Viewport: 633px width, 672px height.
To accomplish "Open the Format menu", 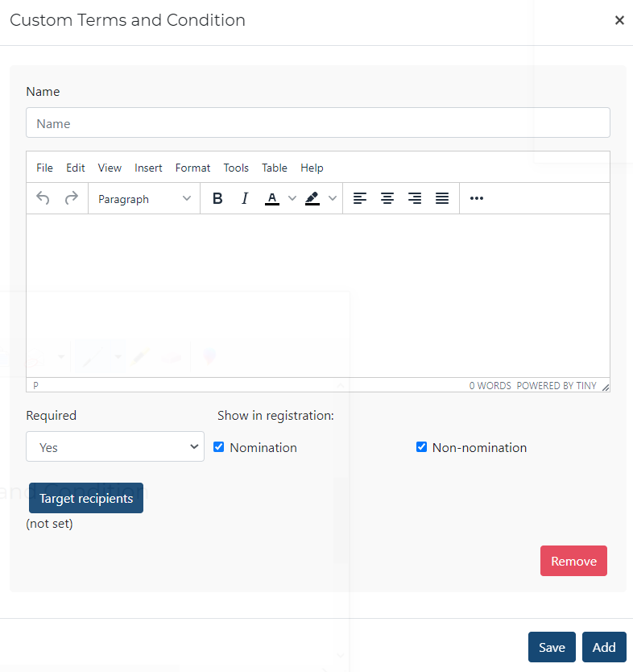I will (192, 168).
